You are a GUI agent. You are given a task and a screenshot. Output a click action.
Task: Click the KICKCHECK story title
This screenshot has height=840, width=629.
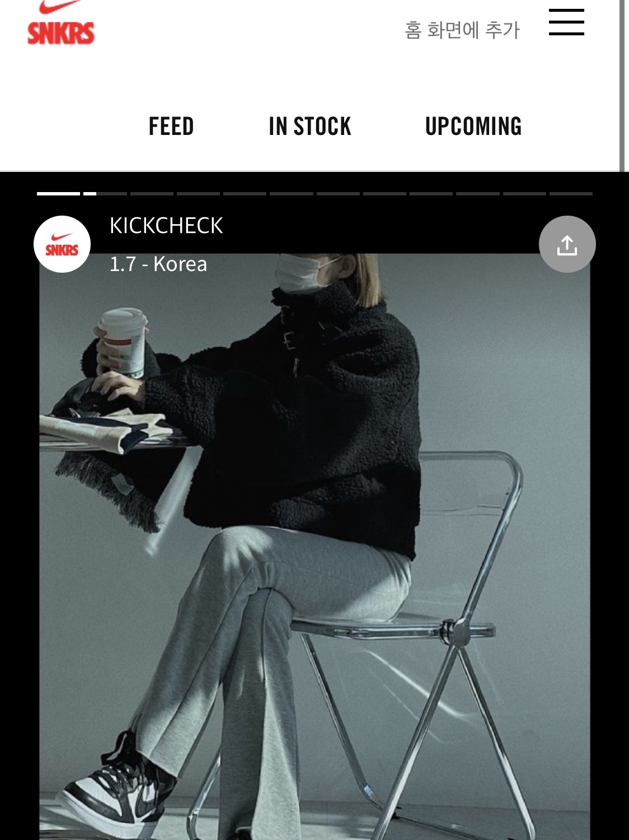coord(166,226)
